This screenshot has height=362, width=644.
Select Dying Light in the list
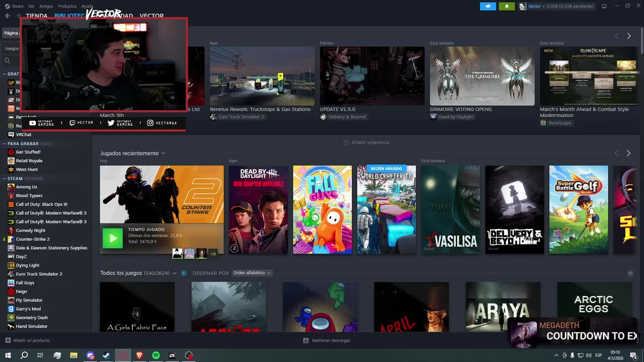point(28,265)
